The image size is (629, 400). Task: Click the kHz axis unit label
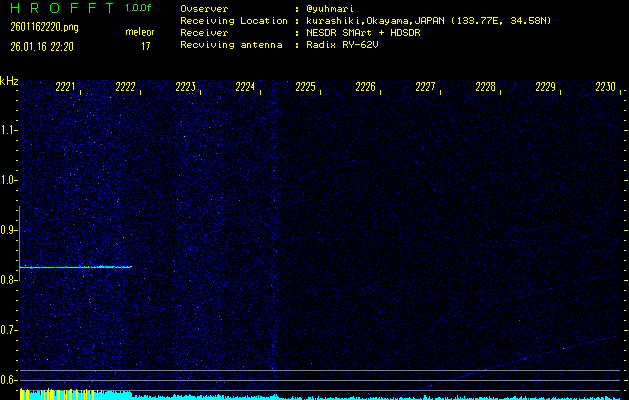pos(9,81)
